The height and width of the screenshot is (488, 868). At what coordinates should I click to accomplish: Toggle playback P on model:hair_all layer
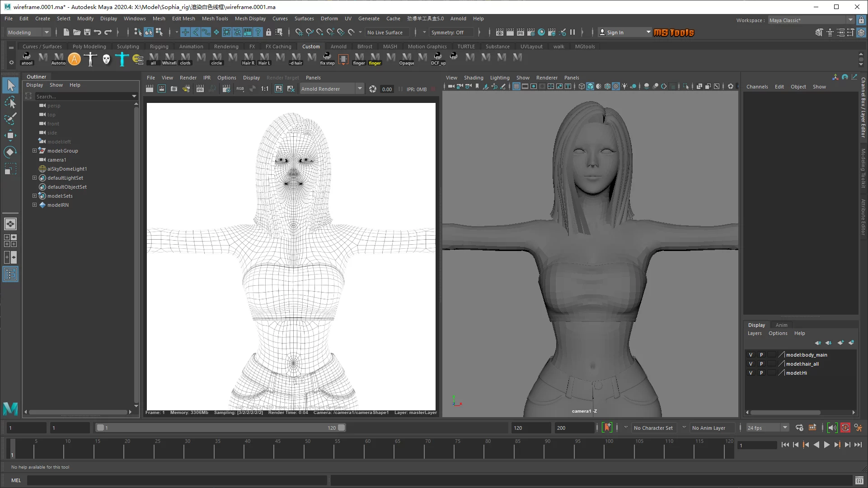click(761, 364)
